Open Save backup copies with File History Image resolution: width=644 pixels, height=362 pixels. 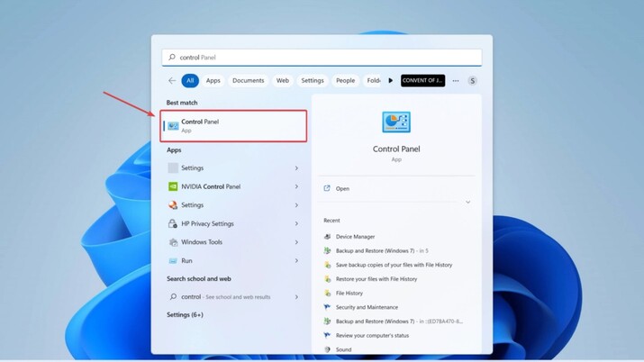394,265
